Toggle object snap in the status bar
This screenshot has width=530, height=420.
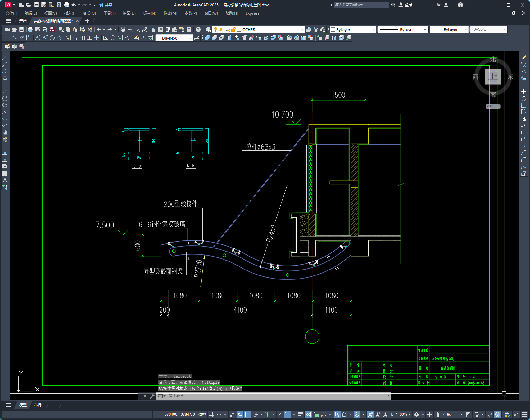288,414
